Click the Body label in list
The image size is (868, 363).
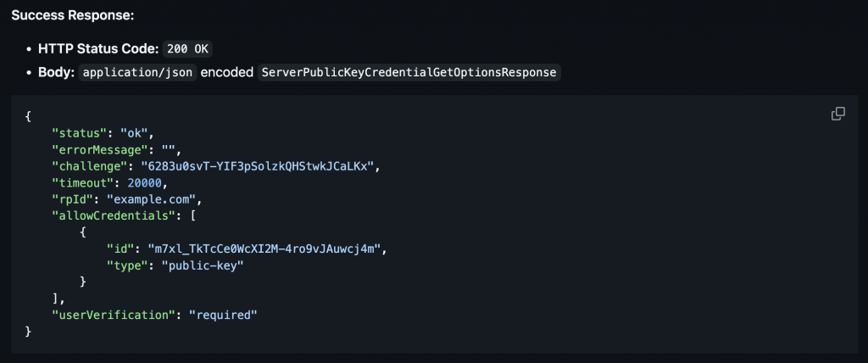pyautogui.click(x=57, y=73)
